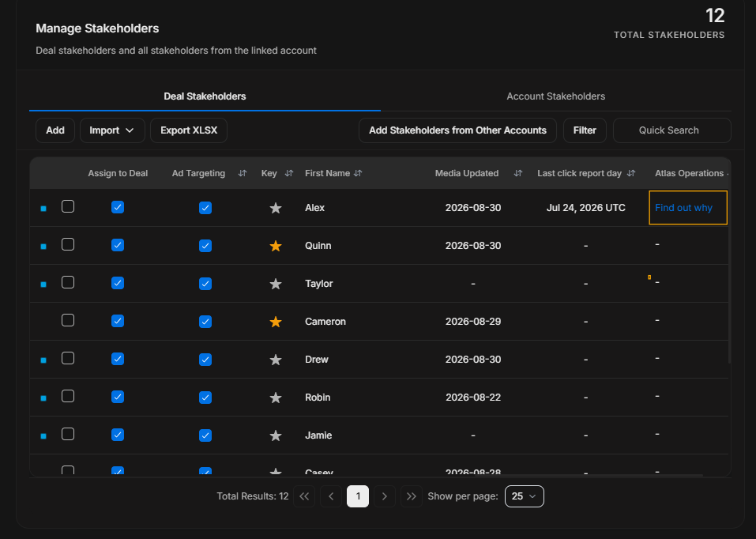
Task: Select the row checkbox for Cameron
Action: click(x=68, y=320)
